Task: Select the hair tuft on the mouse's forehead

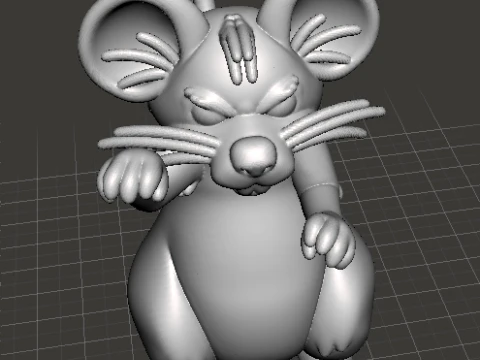Action: [238, 48]
